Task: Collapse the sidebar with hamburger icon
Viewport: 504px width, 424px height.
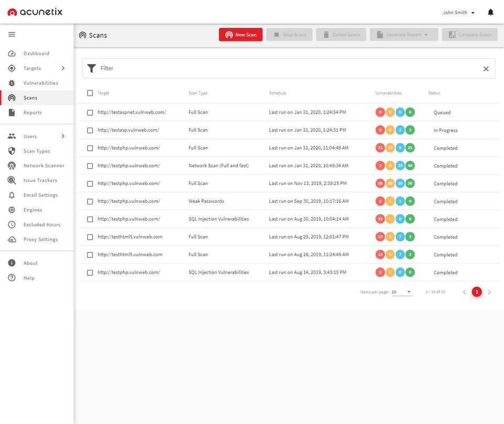Action: click(x=12, y=35)
